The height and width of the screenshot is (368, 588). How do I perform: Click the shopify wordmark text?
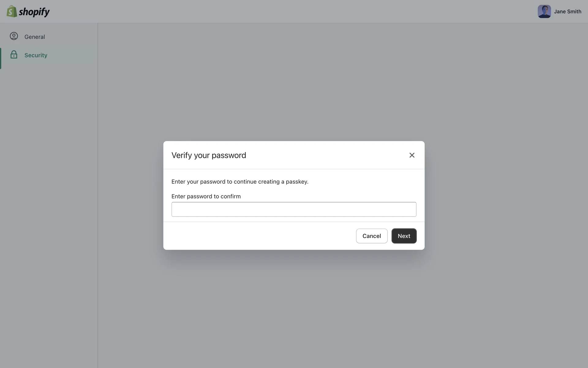pos(34,12)
